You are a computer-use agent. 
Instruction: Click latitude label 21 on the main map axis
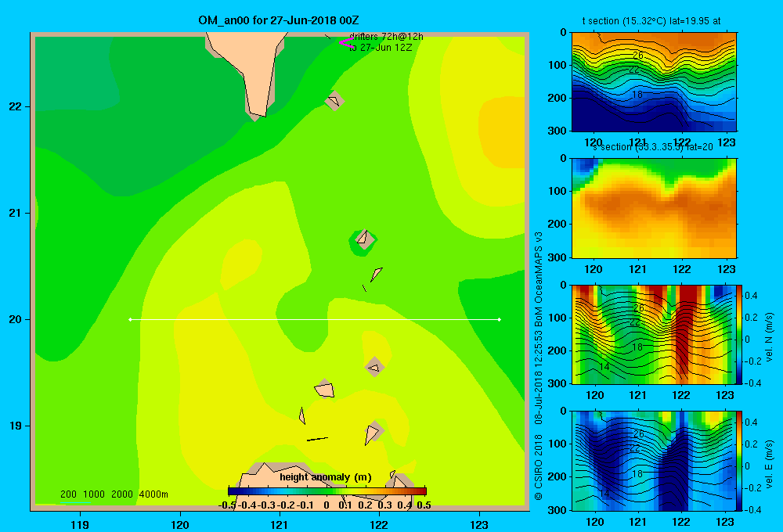pos(16,213)
